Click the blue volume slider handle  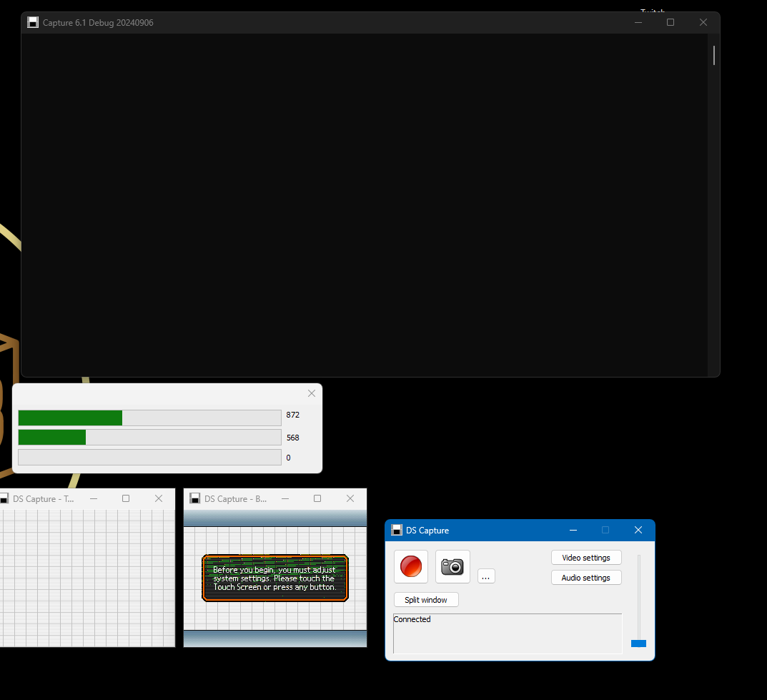click(638, 644)
